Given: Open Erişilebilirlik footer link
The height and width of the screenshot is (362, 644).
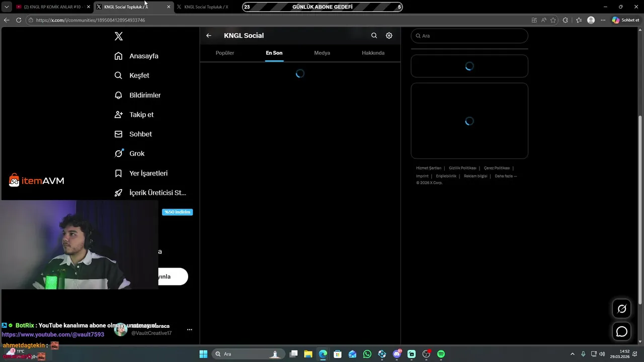Looking at the screenshot, I should pos(446,176).
